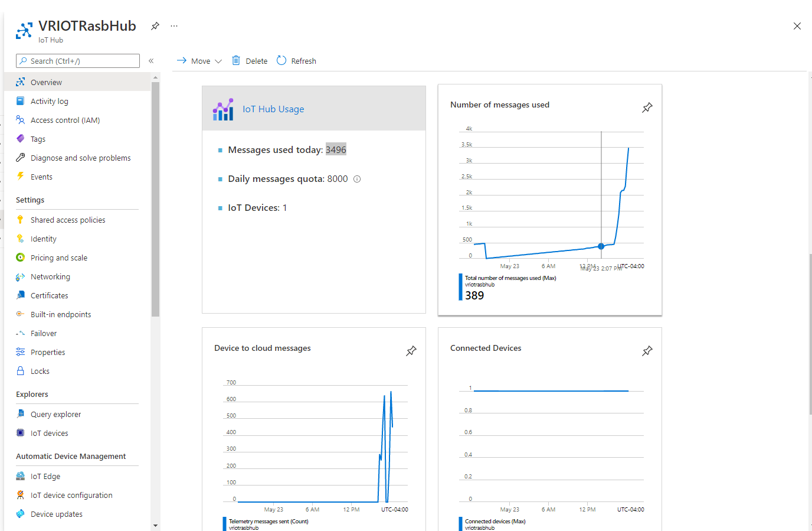
Task: Click the Connected devices (Max) legend
Action: pyautogui.click(x=495, y=522)
